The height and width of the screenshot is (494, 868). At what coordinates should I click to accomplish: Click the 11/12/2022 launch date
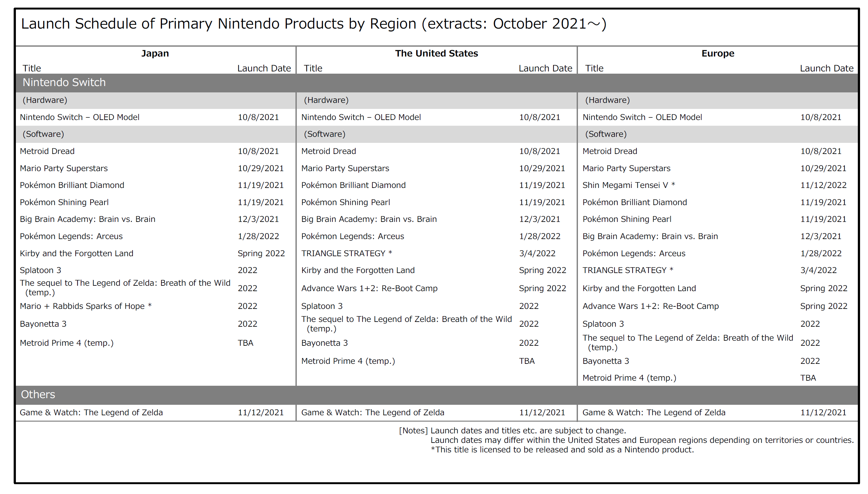[823, 185]
